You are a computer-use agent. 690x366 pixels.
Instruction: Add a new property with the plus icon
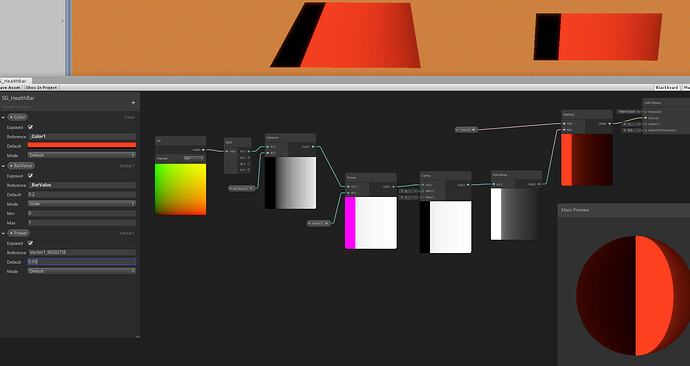coord(133,103)
